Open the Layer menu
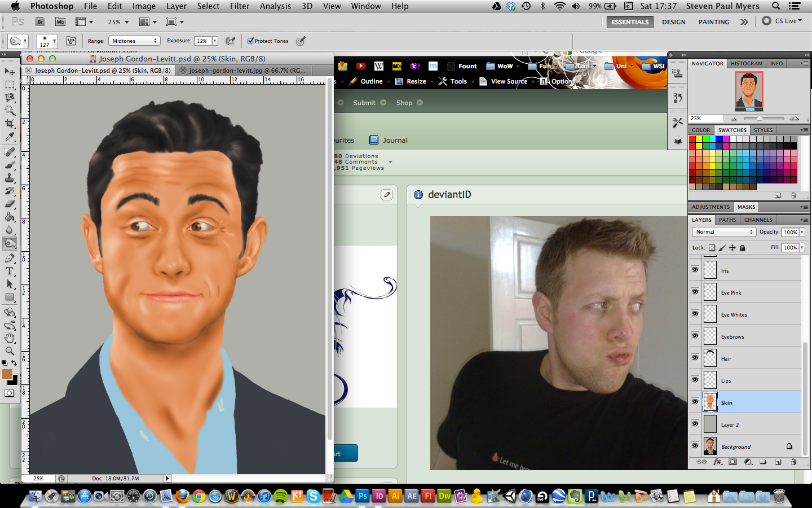This screenshot has width=812, height=508. point(176,6)
